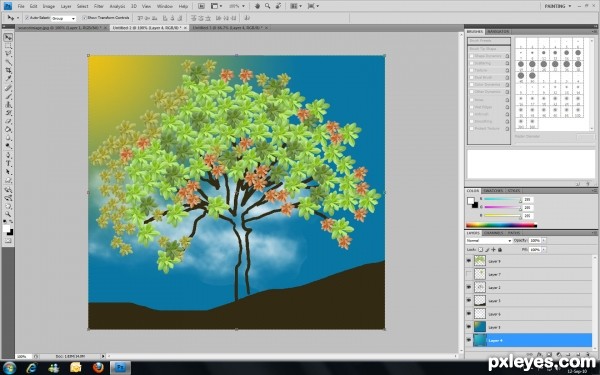Open the Analysis menu
The height and width of the screenshot is (375, 600).
pyautogui.click(x=117, y=7)
